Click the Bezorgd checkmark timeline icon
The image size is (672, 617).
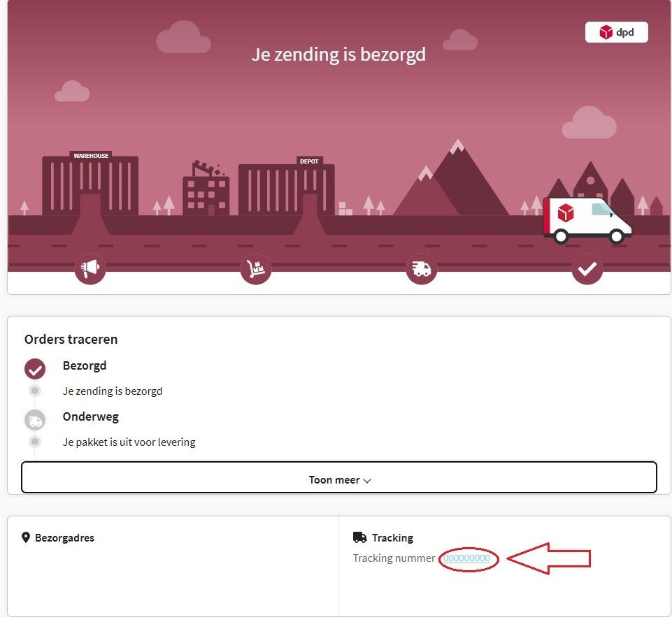point(35,369)
